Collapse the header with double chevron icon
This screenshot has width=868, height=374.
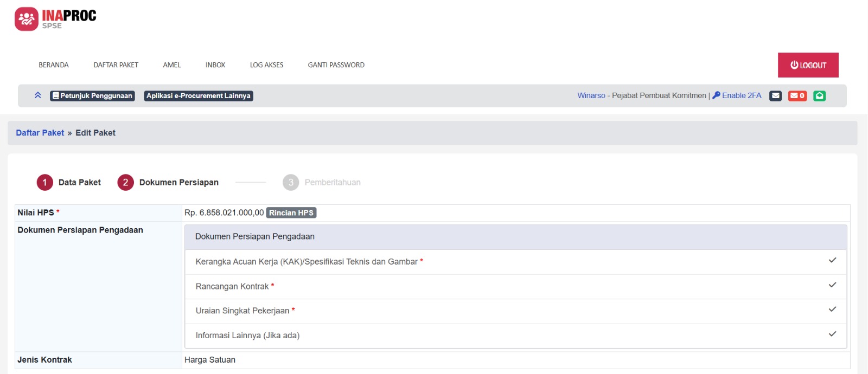38,95
